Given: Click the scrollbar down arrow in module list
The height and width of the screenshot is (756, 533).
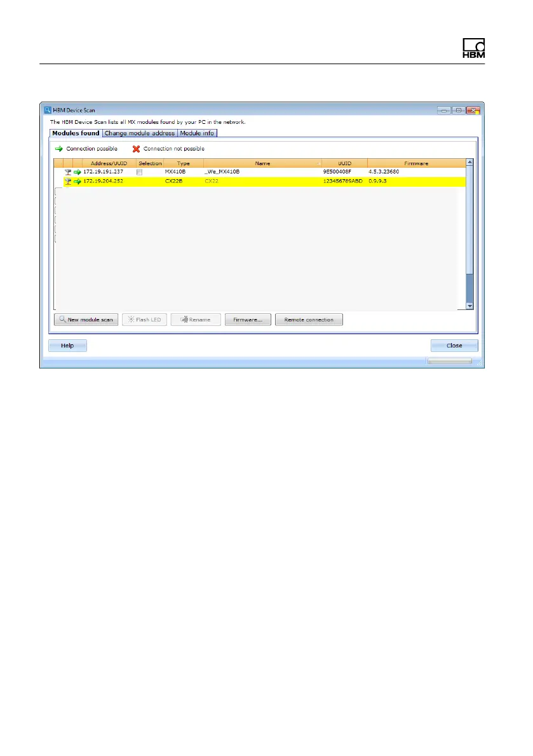Looking at the screenshot, I should [x=470, y=306].
